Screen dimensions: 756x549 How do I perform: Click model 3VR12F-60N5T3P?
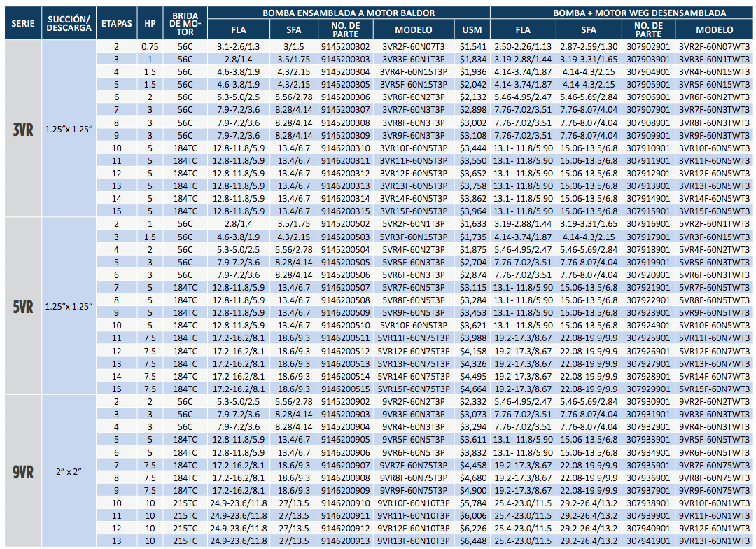tap(414, 173)
